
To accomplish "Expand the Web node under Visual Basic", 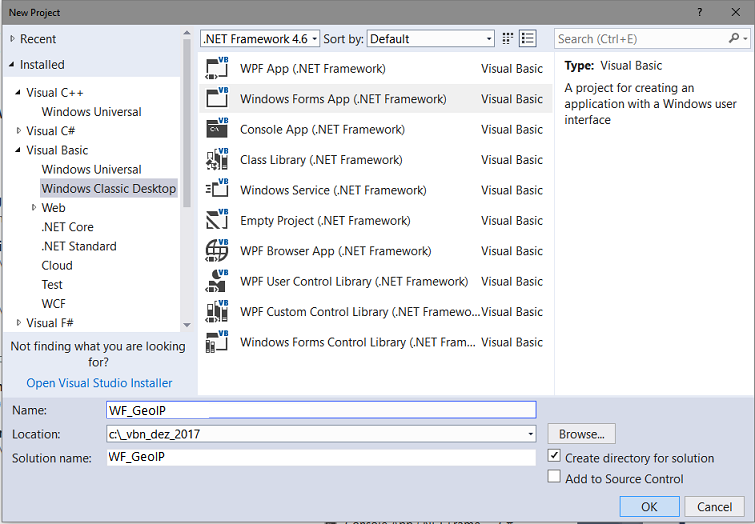I will click(34, 208).
